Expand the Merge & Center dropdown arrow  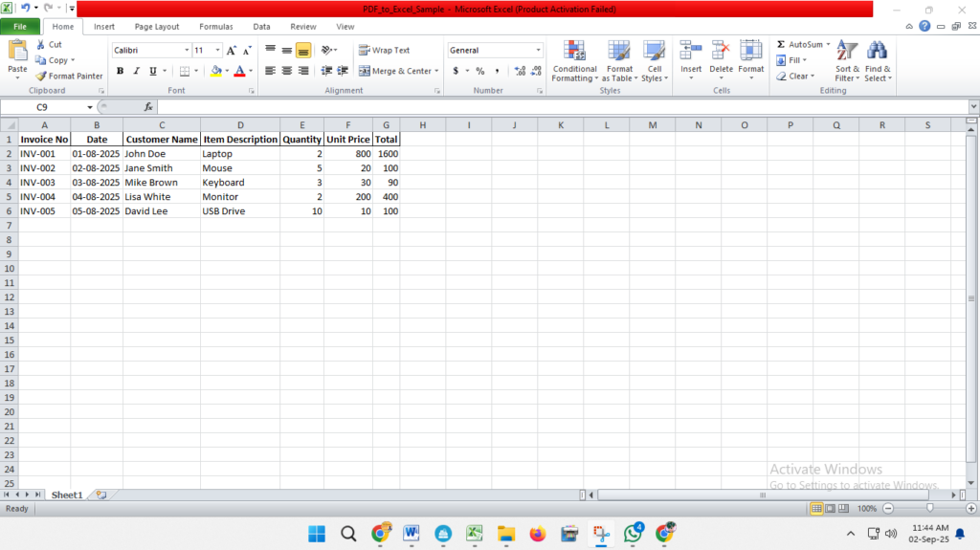click(436, 71)
